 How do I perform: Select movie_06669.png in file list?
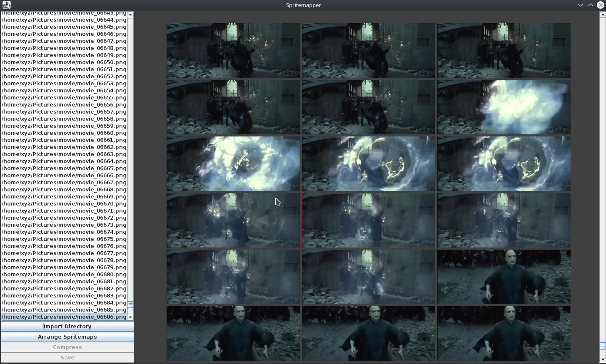64,196
